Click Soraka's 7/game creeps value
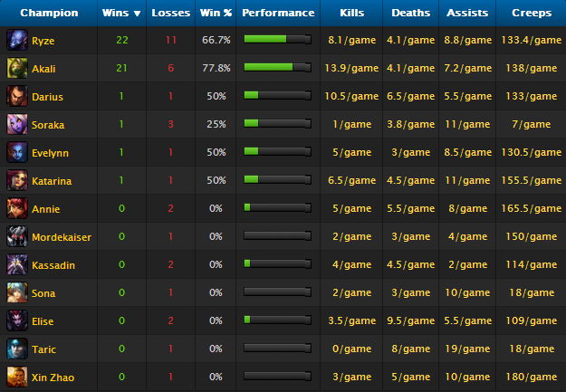This screenshot has width=566, height=392. pos(532,125)
